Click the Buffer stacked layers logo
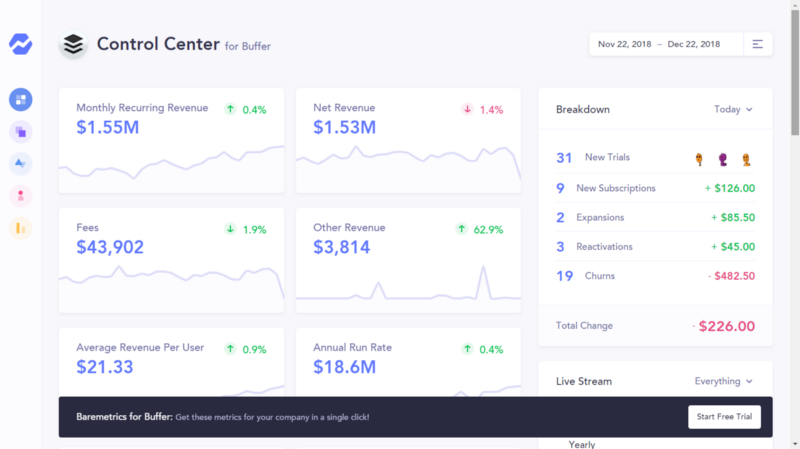 (x=73, y=44)
